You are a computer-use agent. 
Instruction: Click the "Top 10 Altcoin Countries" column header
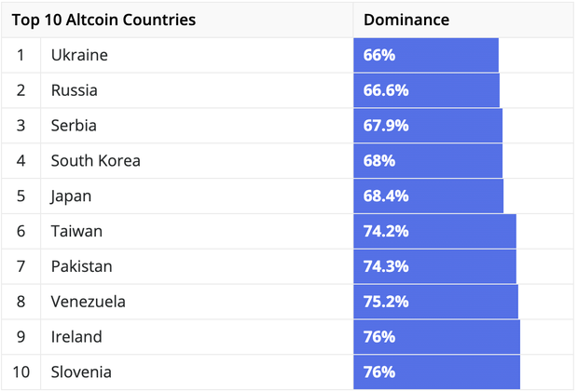104,20
